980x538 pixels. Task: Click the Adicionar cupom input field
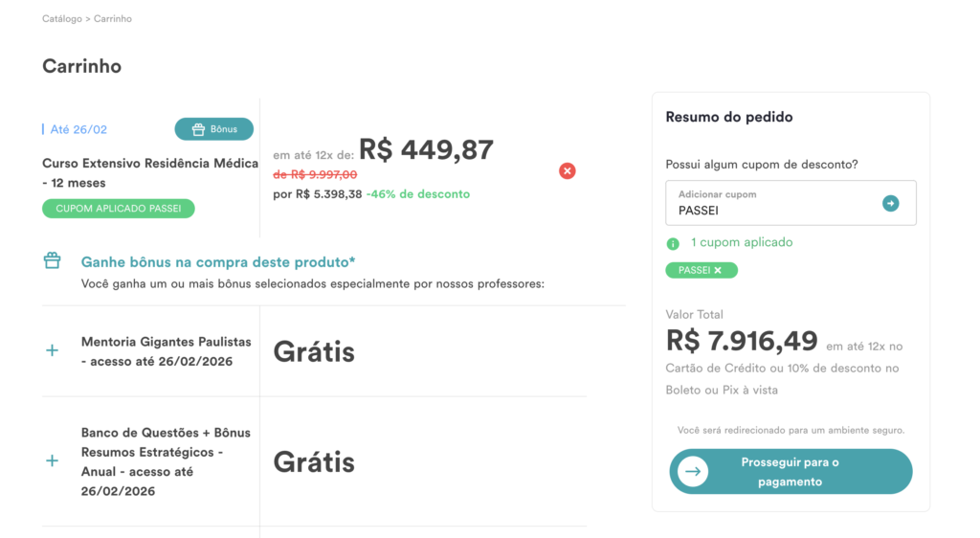point(791,203)
